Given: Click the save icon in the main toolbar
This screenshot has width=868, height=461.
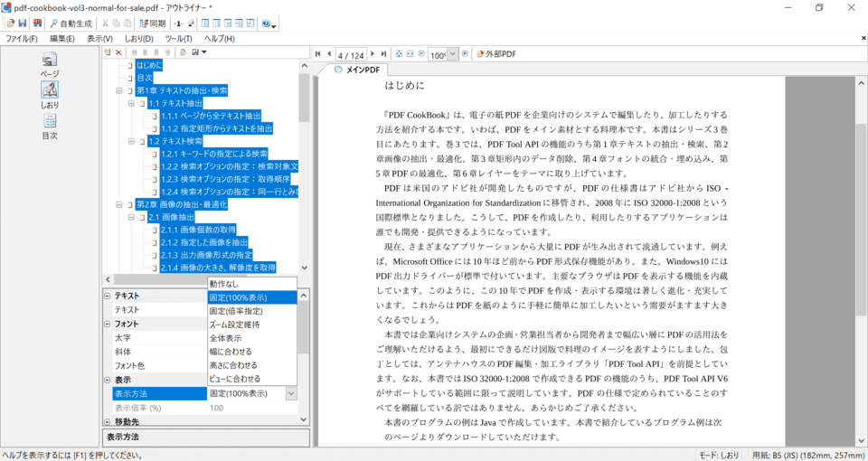Looking at the screenshot, I should (23, 23).
